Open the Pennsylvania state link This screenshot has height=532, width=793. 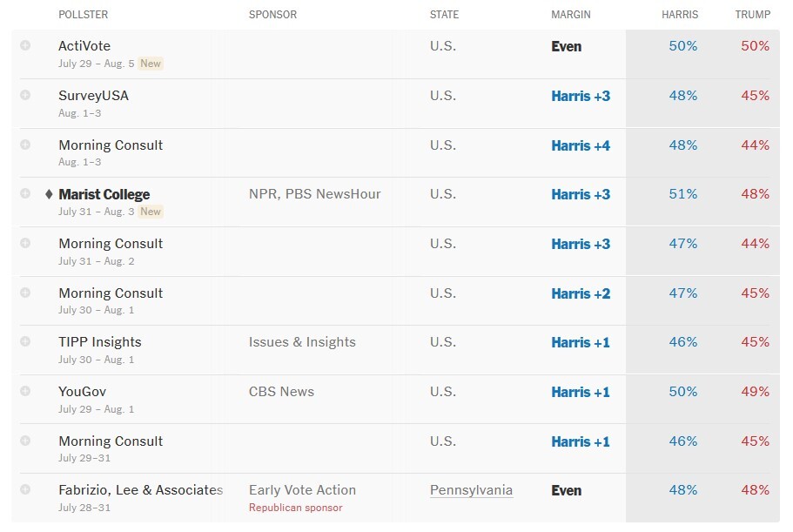pyautogui.click(x=471, y=490)
